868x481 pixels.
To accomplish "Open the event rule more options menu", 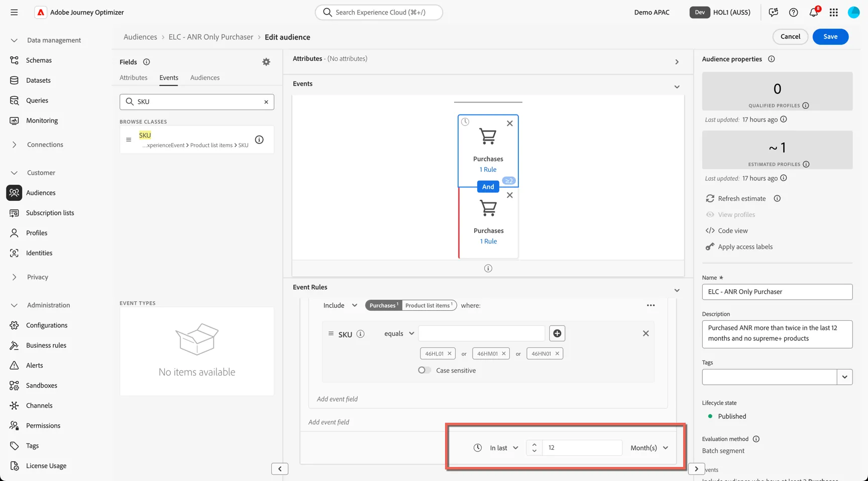I will click(651, 305).
